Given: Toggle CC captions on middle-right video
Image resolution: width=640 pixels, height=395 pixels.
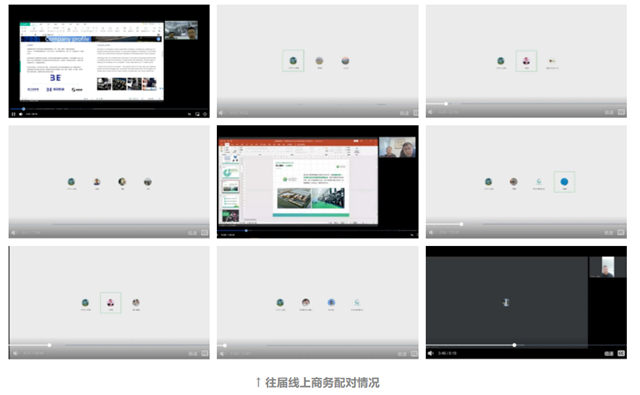Looking at the screenshot, I should tap(621, 232).
